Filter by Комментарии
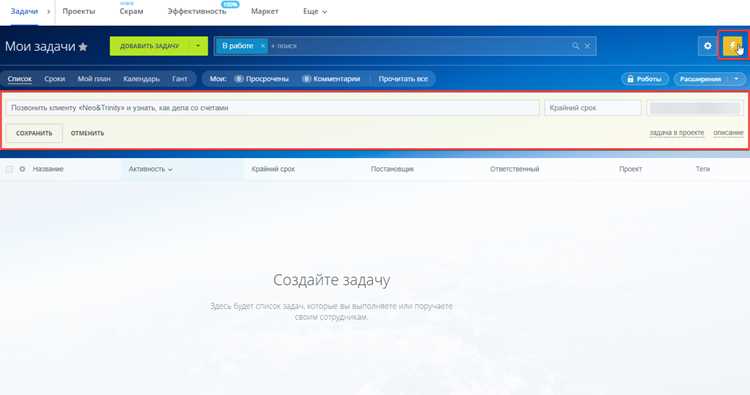Viewport: 750px width, 395px height. (331, 79)
